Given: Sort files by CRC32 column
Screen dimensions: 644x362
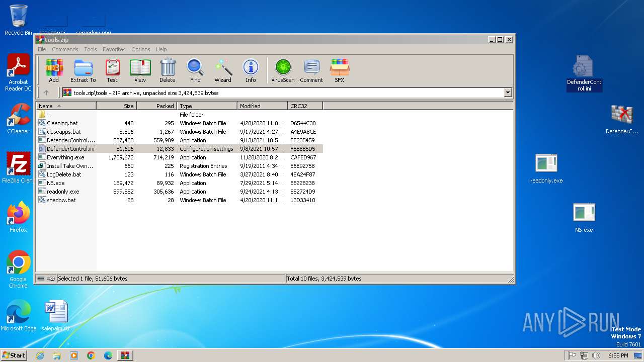Looking at the screenshot, I should point(305,106).
